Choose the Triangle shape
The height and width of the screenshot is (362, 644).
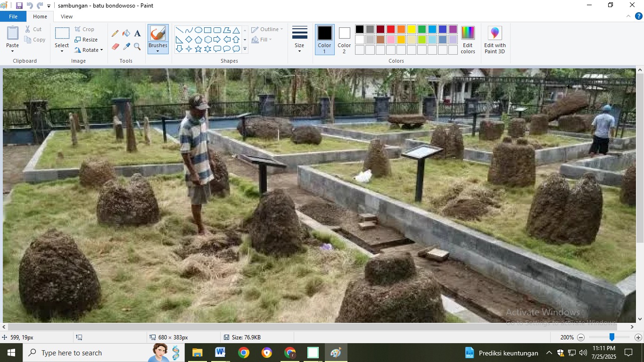coord(236,30)
